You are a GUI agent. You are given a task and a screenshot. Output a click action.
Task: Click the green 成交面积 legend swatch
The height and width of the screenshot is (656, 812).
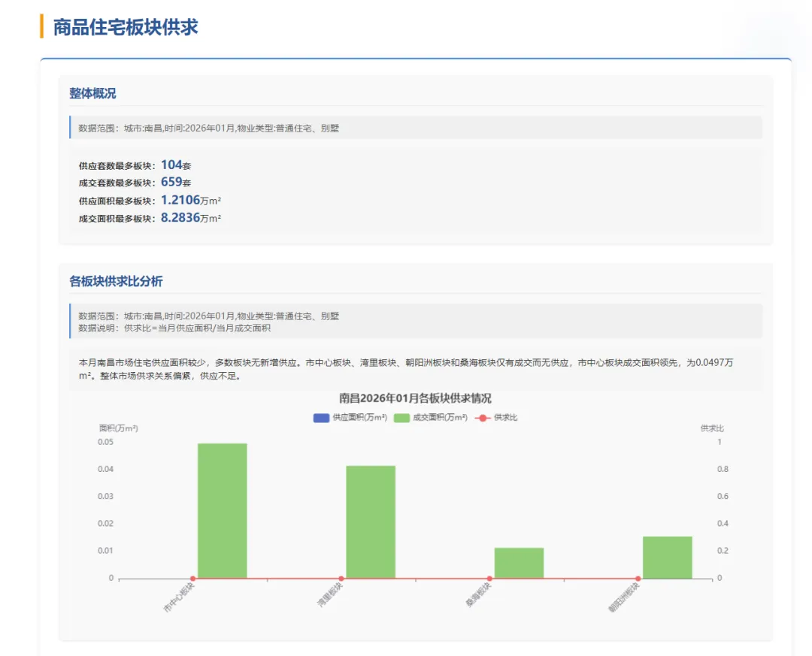pyautogui.click(x=401, y=418)
